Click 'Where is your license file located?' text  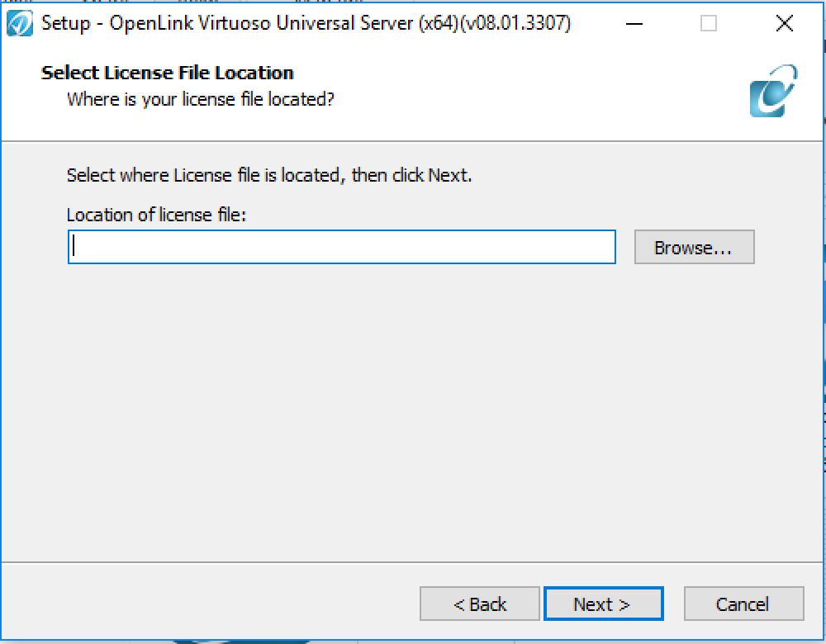pyautogui.click(x=200, y=99)
